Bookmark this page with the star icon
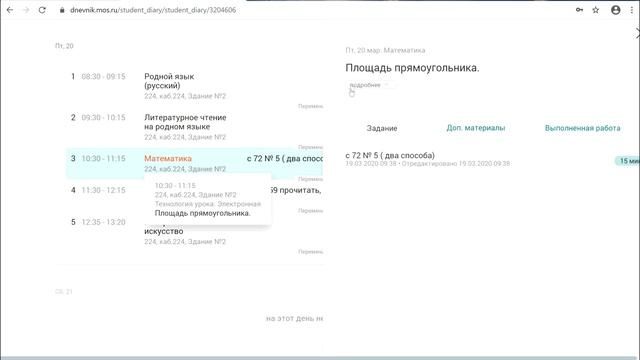 [596, 10]
